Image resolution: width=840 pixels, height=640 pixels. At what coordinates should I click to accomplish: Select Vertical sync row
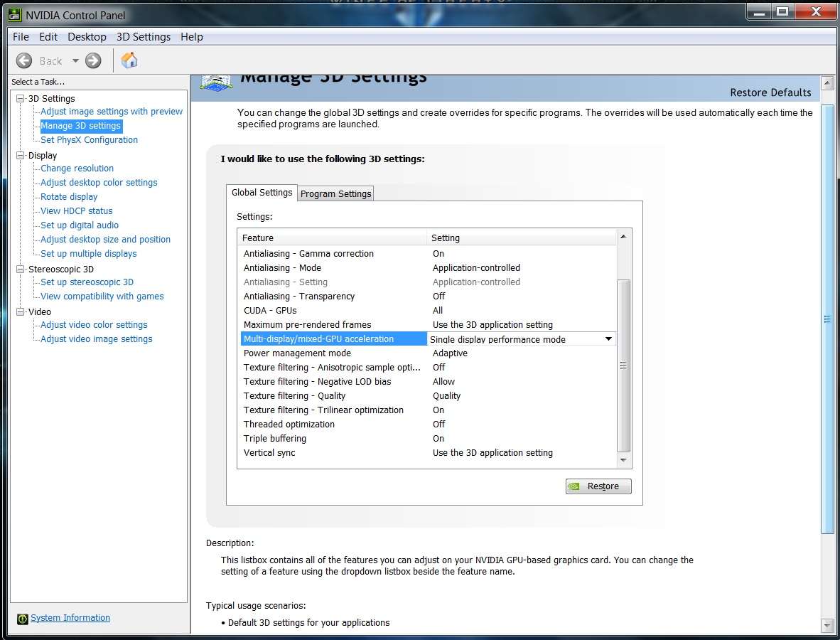tap(428, 452)
